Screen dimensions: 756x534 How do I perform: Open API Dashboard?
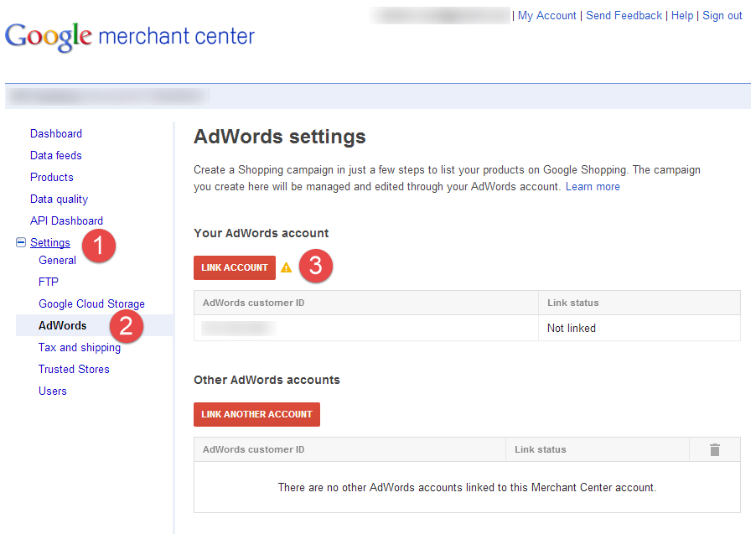coord(66,221)
